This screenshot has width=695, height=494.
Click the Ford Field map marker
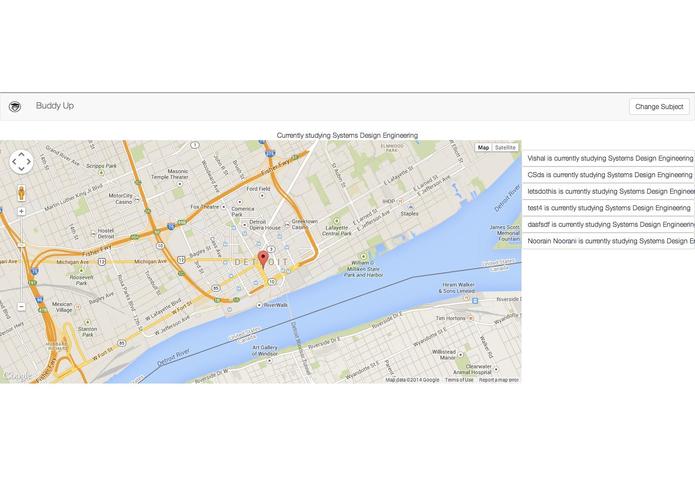point(261,195)
